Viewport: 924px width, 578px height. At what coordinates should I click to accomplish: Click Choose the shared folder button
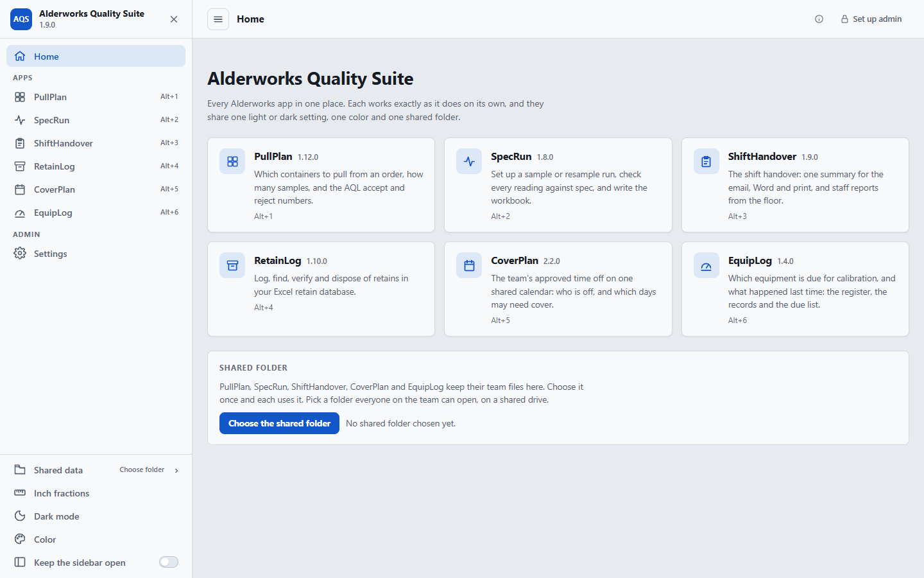coord(279,423)
